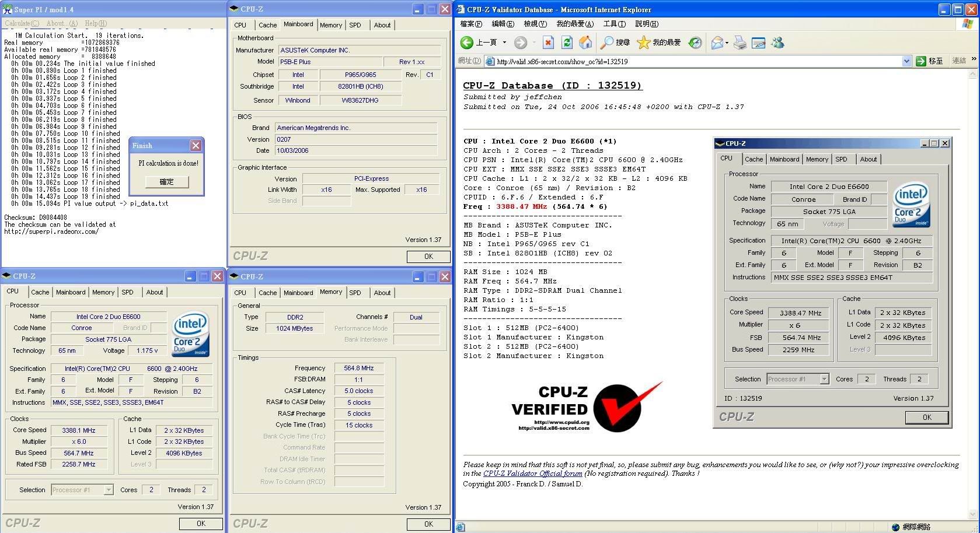Click the IE Forward arrow button
The image size is (980, 533).
click(x=521, y=43)
